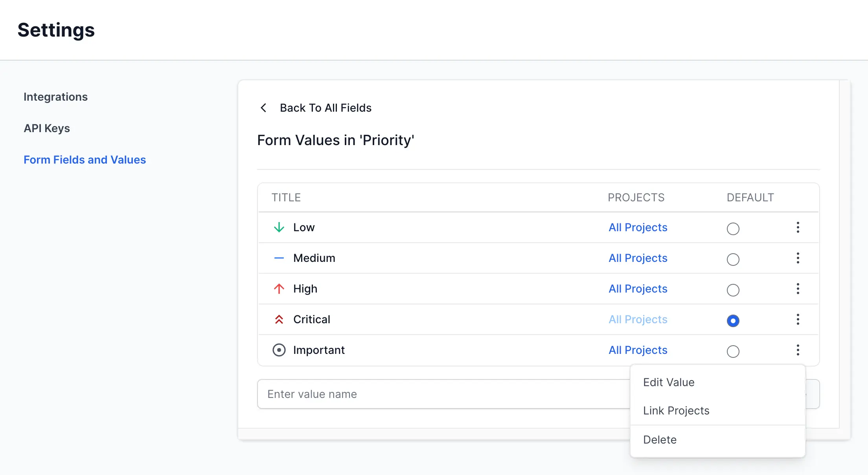The height and width of the screenshot is (475, 868).
Task: Open the kebab menu for High
Action: 798,289
